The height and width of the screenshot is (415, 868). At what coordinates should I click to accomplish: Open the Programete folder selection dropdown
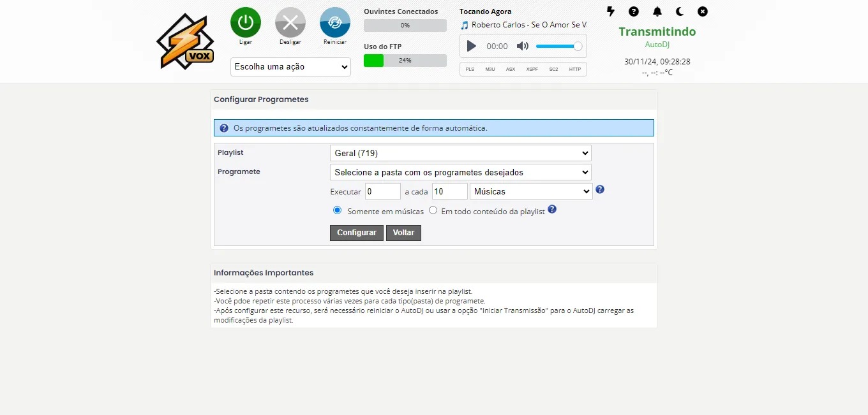(460, 172)
